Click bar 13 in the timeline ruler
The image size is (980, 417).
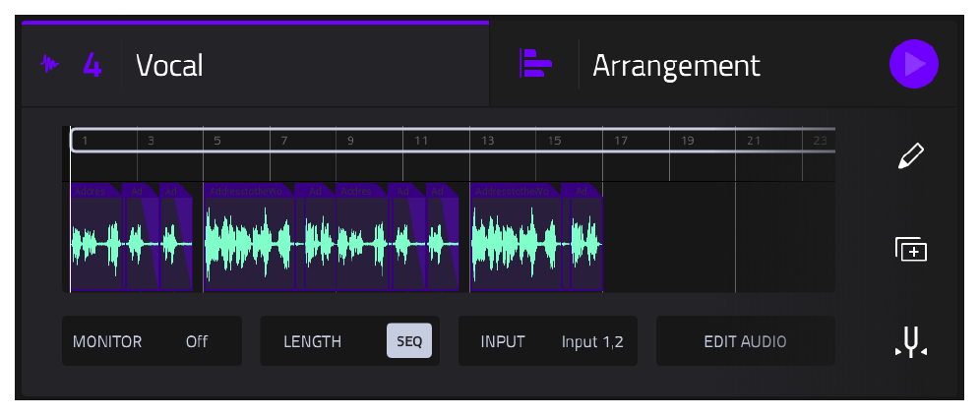(487, 141)
